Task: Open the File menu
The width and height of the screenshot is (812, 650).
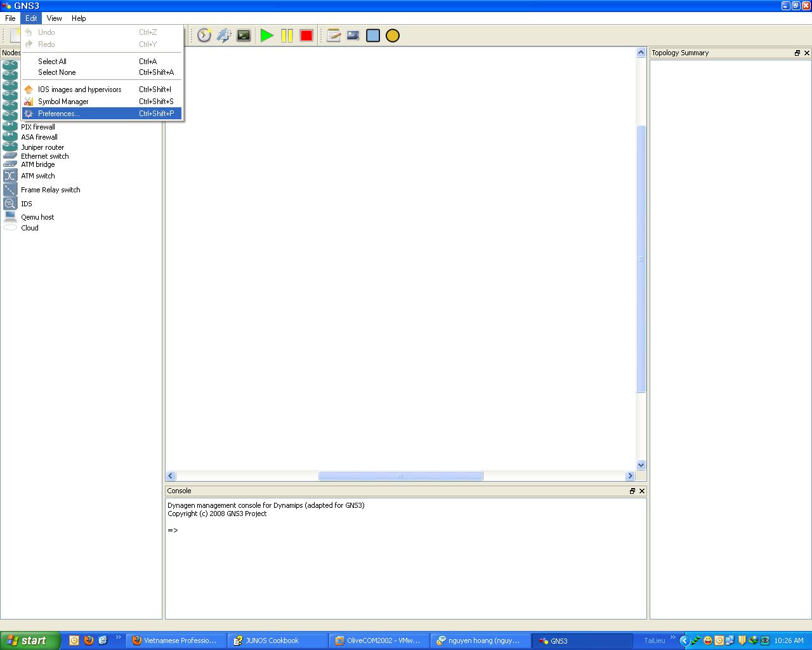Action: point(10,18)
